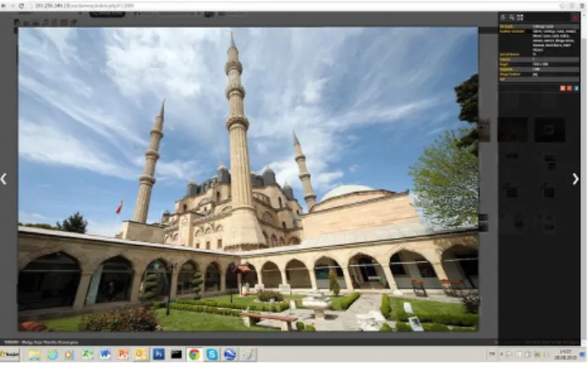Go to the previous image with left arrow

click(3, 179)
